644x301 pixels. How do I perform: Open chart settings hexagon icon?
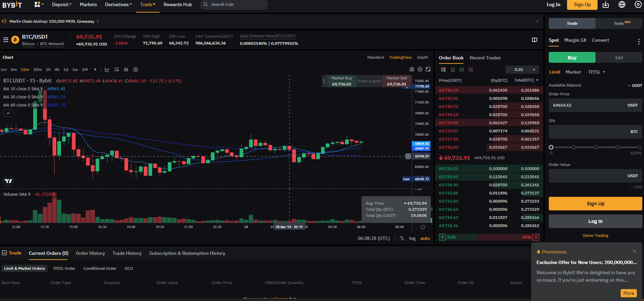tap(420, 69)
